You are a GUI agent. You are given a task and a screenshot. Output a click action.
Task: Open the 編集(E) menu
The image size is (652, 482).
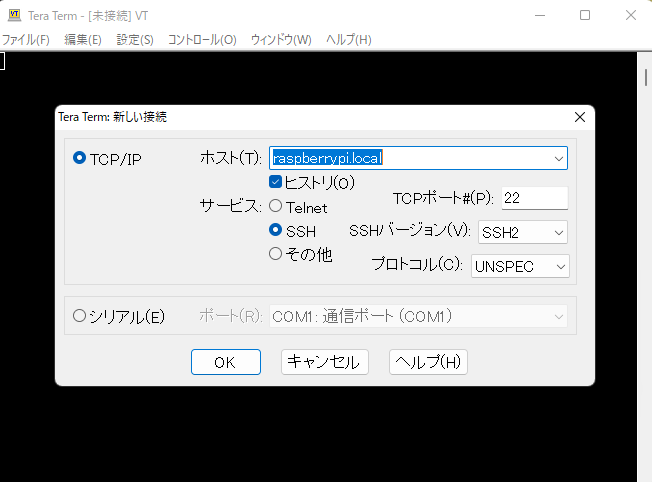tap(83, 40)
